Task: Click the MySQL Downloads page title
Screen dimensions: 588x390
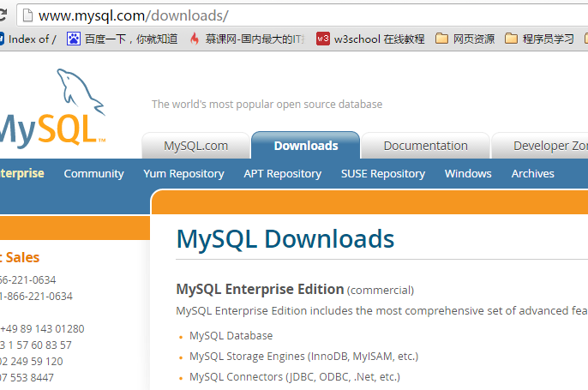Action: point(285,239)
